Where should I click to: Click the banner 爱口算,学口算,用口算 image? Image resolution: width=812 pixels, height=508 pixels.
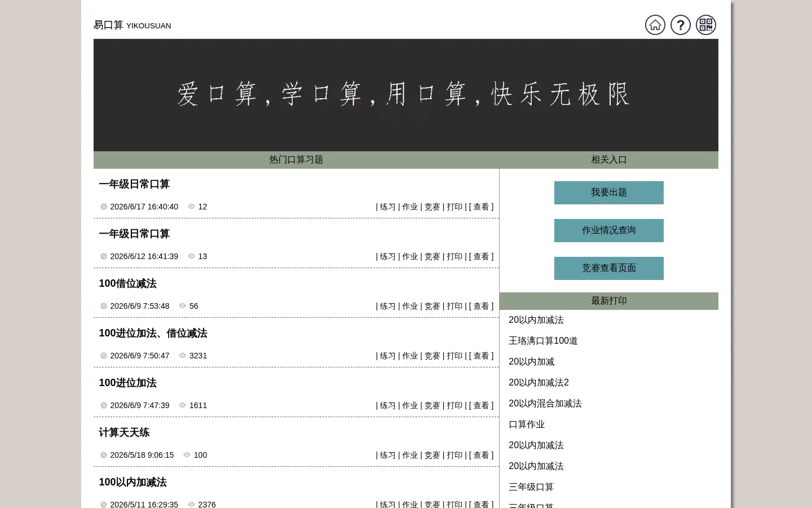406,95
